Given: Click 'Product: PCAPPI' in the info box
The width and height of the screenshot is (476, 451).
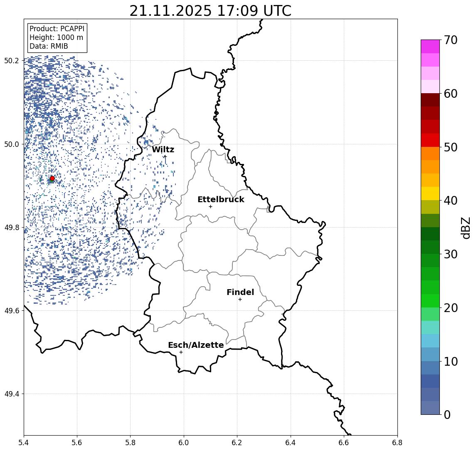Looking at the screenshot, I should click(57, 29).
